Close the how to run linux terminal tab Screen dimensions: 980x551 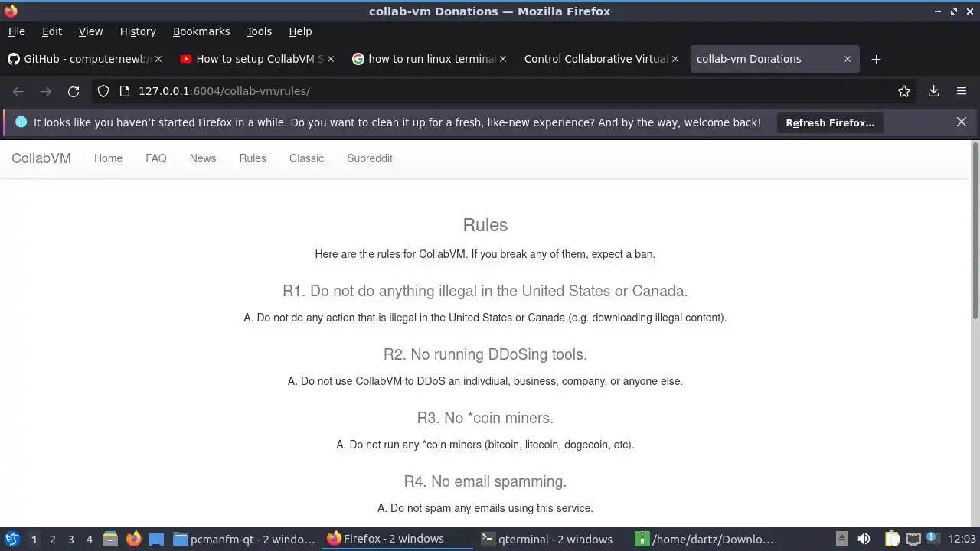[503, 59]
